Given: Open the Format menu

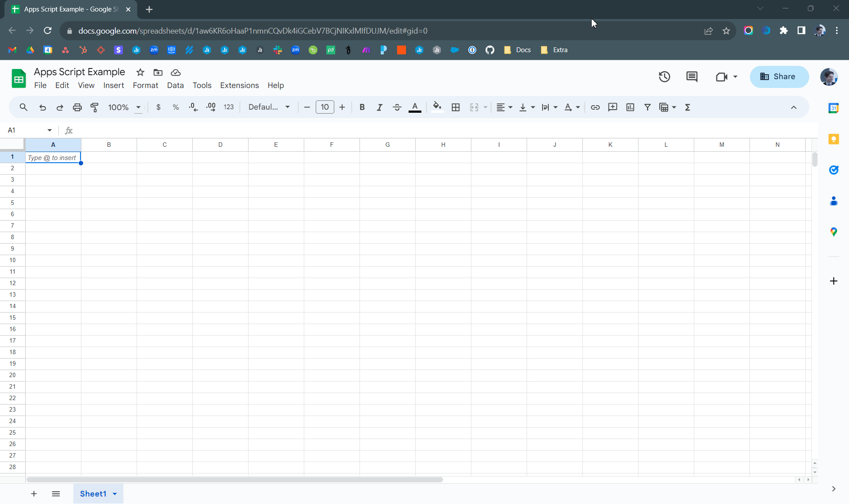Looking at the screenshot, I should tap(145, 85).
